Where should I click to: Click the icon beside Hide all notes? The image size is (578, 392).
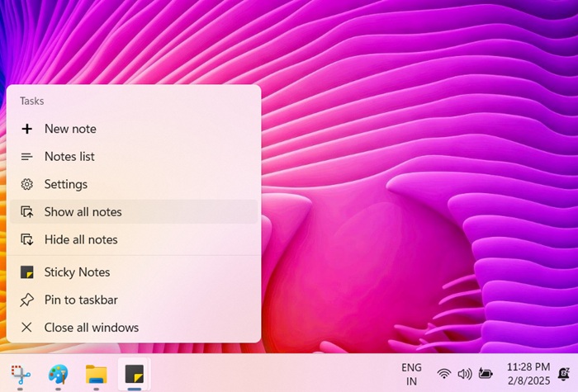click(27, 239)
